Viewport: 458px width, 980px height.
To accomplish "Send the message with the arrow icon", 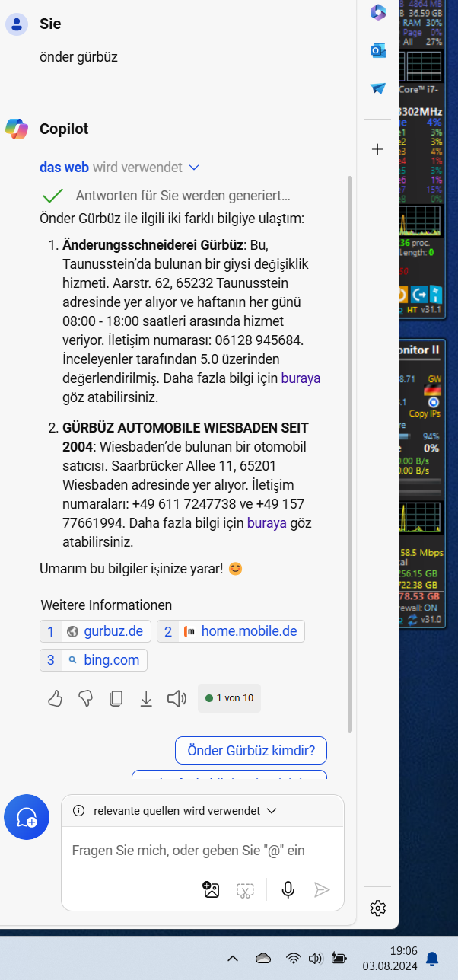I will pyautogui.click(x=322, y=889).
